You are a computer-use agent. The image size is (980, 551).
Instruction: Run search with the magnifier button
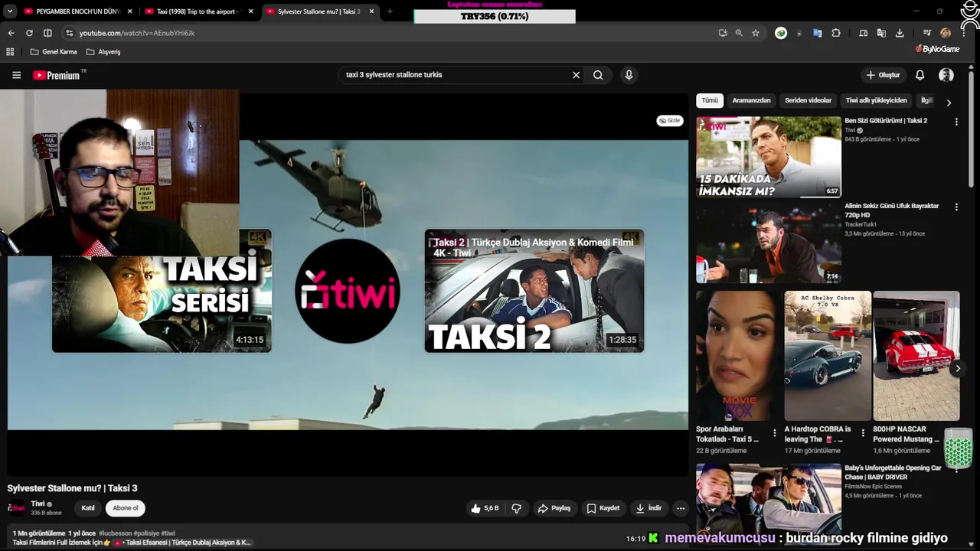point(598,75)
